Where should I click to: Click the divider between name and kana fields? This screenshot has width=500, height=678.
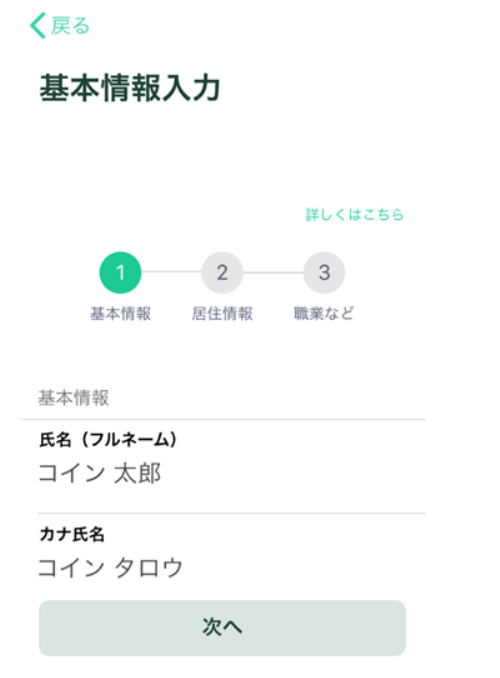pyautogui.click(x=232, y=513)
